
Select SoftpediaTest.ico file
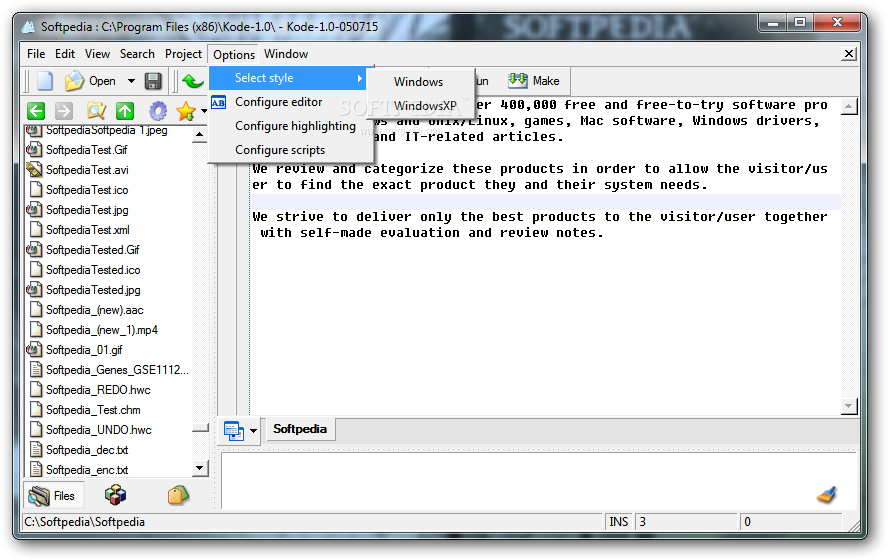[x=87, y=190]
